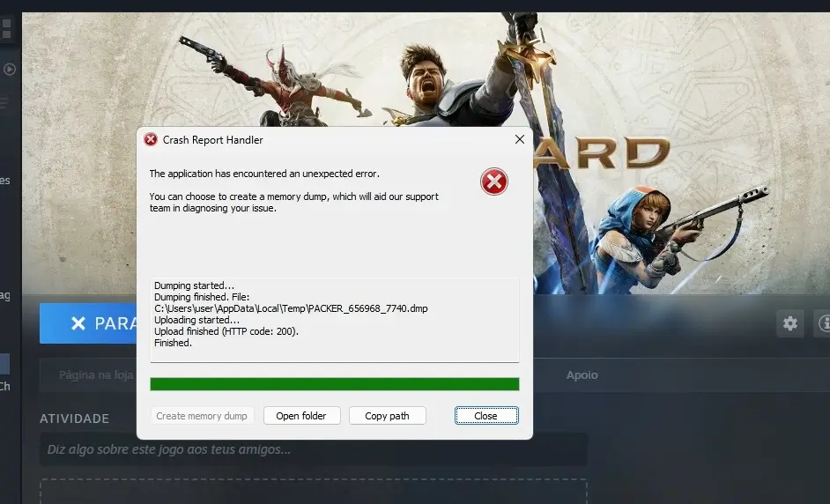Click the activity comment input field
Image resolution: width=830 pixels, height=504 pixels.
(314, 449)
